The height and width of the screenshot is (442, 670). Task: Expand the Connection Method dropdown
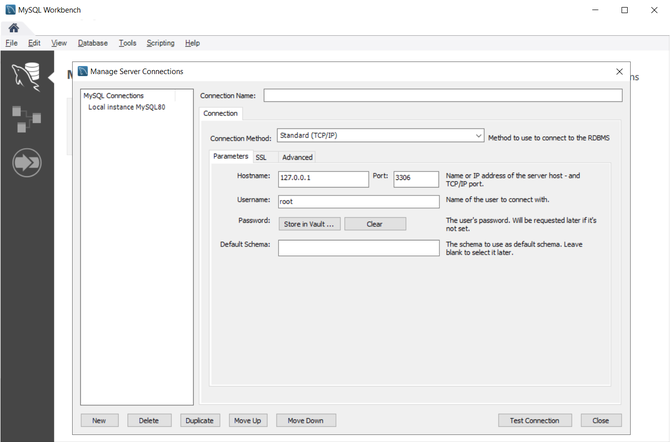380,136
